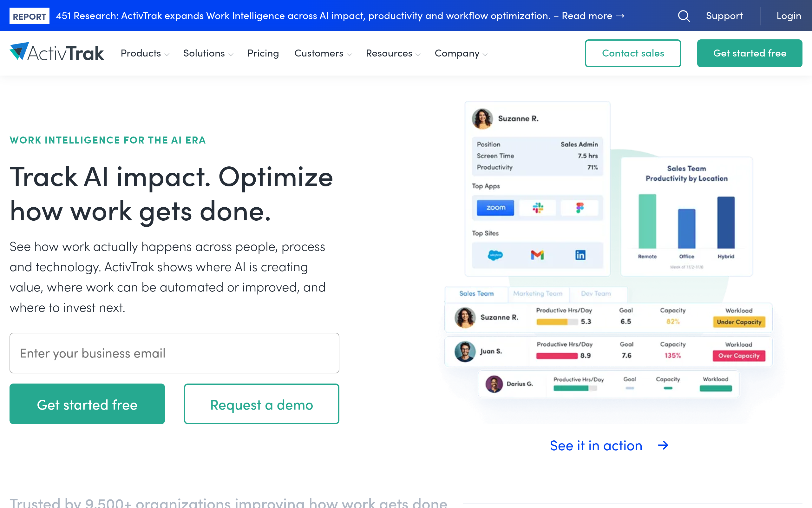This screenshot has width=812, height=508.
Task: Select the Sales Team tab
Action: pyautogui.click(x=476, y=294)
